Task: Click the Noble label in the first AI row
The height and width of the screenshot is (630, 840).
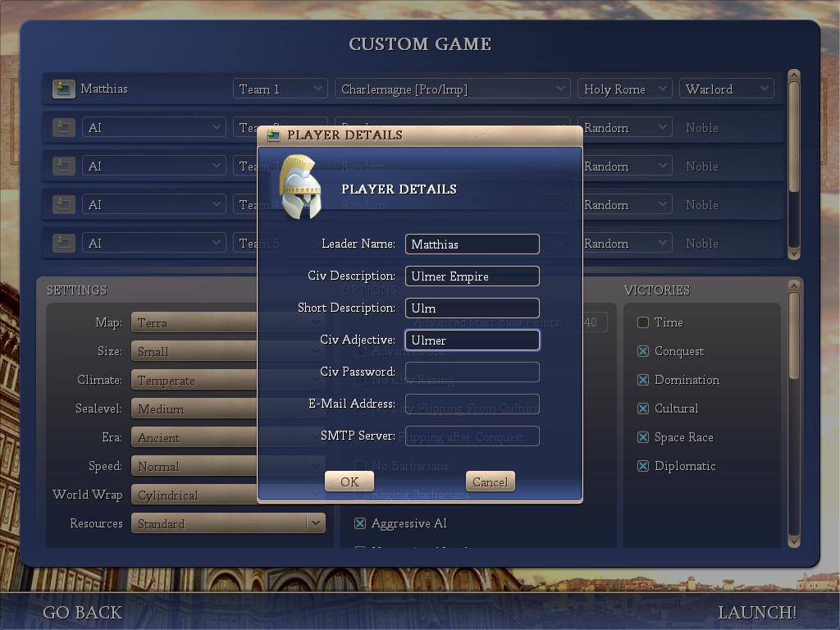Action: 702,127
